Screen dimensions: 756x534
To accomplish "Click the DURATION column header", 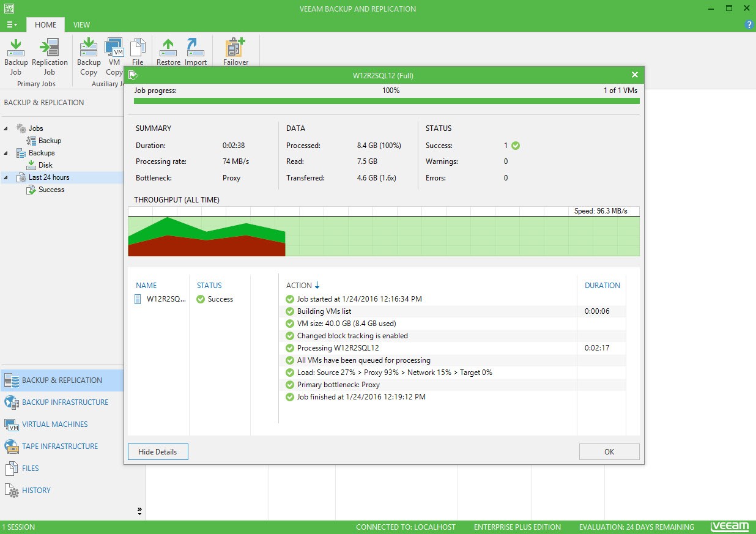I will [602, 286].
